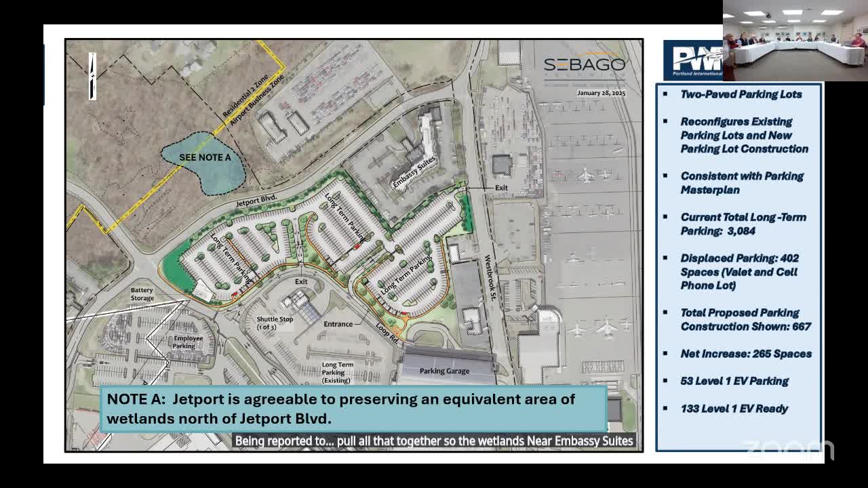The width and height of the screenshot is (868, 488).
Task: Click the 'Exit' label above Shuttle Stop
Action: 301,281
